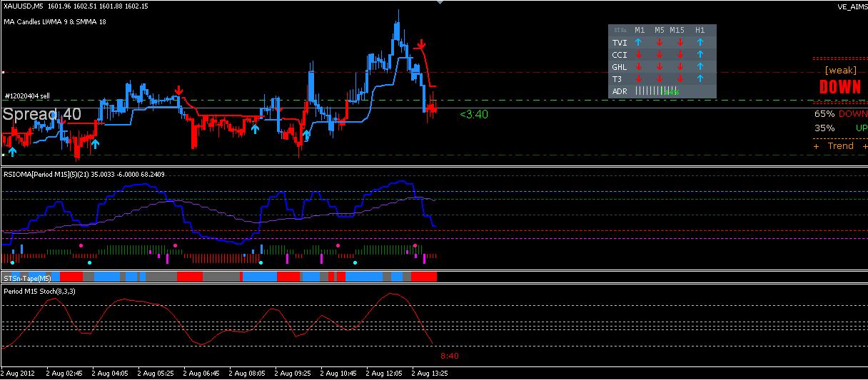
Task: Click the CCI row label
Action: click(x=619, y=55)
